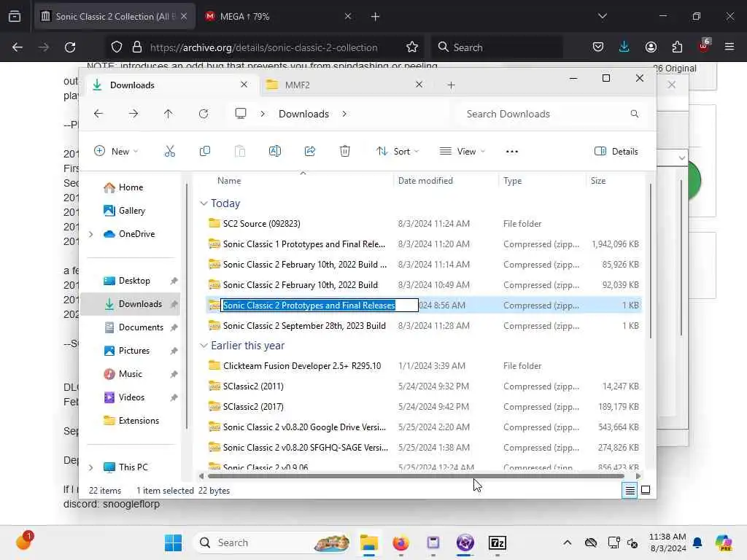
Task: Go up one folder level
Action: [169, 114]
